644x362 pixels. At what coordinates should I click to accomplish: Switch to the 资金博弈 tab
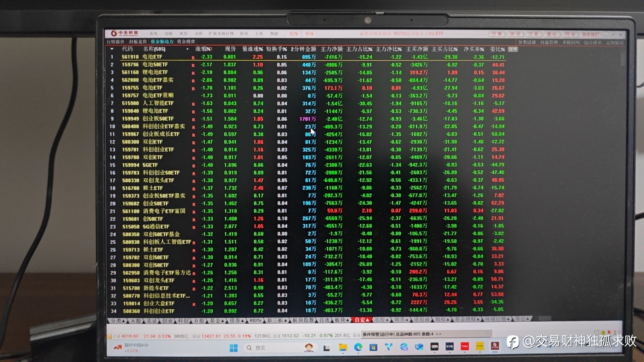[186, 42]
